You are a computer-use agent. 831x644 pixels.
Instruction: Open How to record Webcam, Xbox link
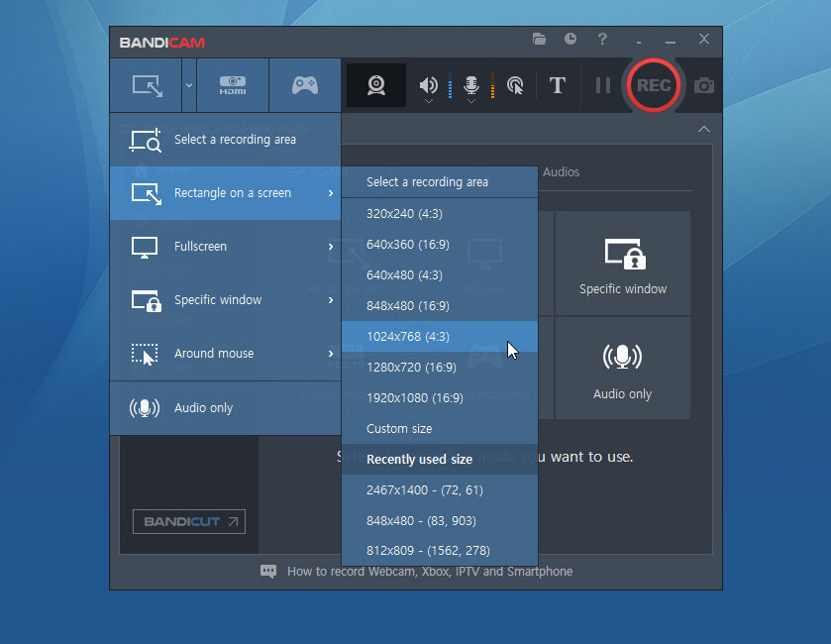coord(430,572)
